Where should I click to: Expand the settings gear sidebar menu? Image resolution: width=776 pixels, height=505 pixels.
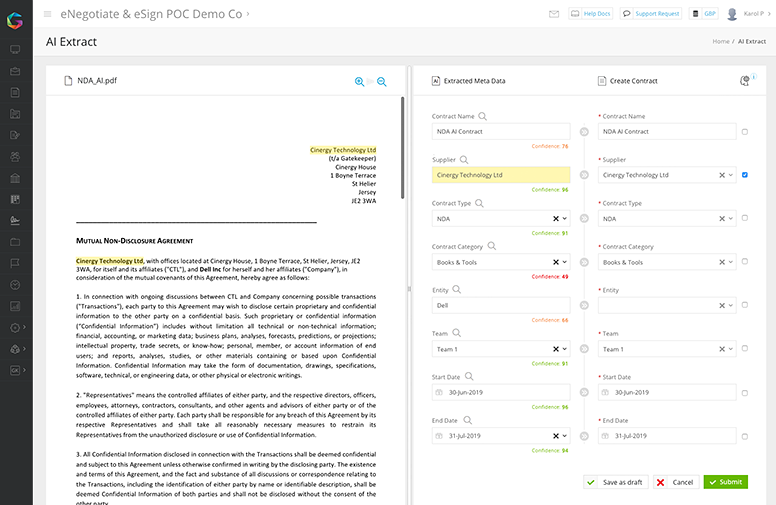coord(16,328)
